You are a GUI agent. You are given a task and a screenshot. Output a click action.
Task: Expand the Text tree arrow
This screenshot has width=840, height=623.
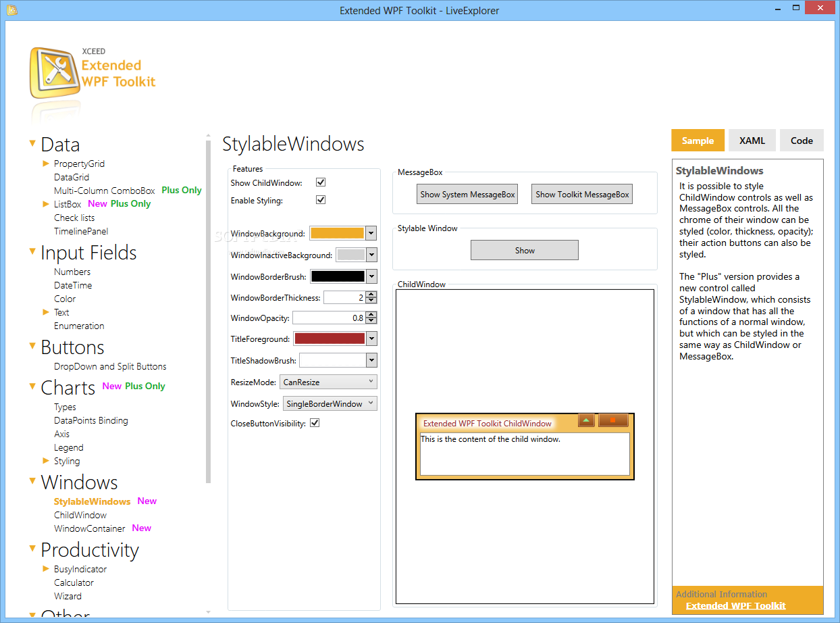point(46,312)
